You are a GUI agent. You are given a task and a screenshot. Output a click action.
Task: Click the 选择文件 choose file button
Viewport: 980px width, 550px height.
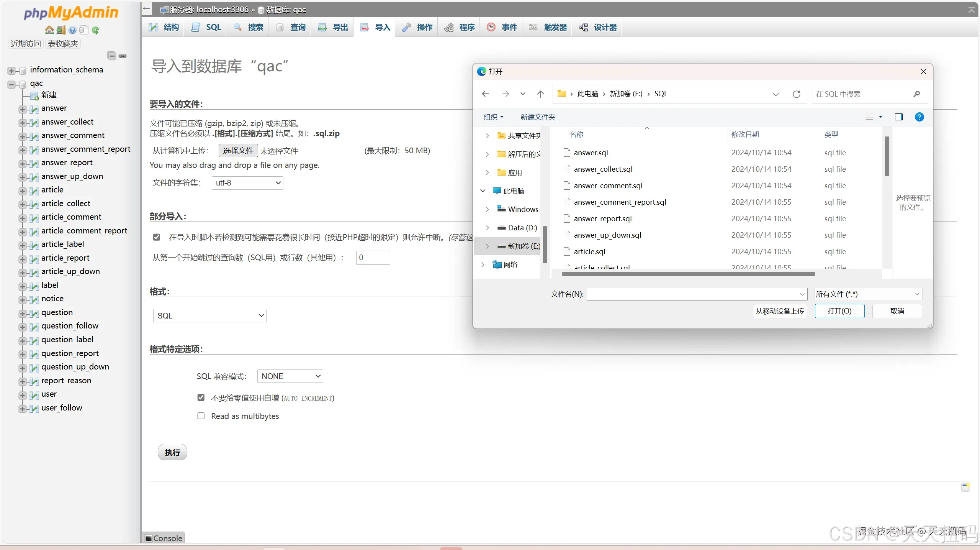tap(238, 151)
